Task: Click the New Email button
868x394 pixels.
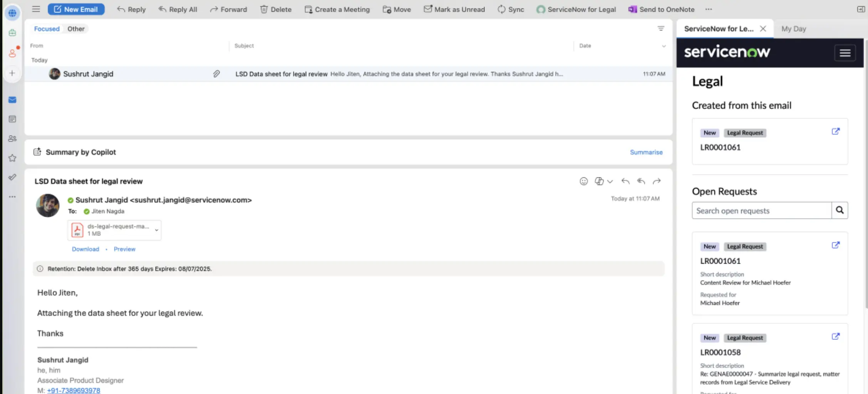Action: tap(76, 9)
